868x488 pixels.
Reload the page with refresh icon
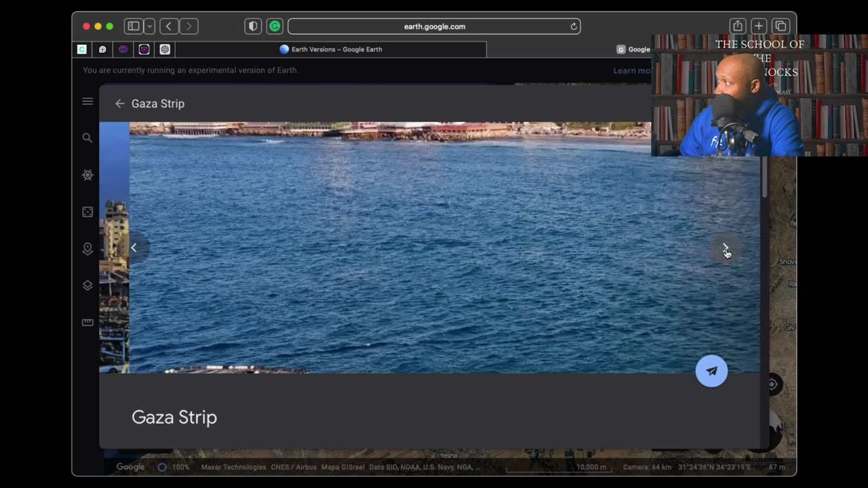574,26
